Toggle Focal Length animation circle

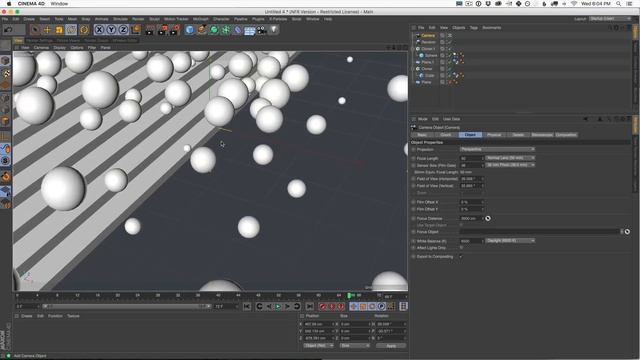click(413, 158)
